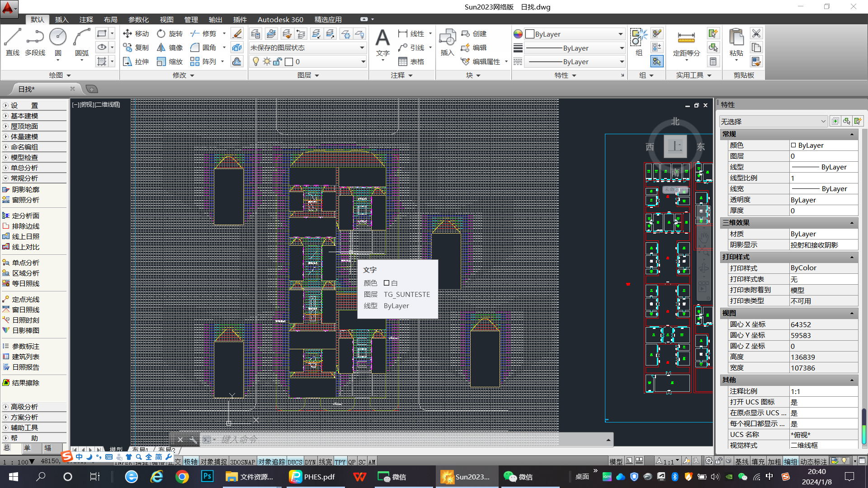Click the 日照报告 command in sidebar
Screen dimensions: 868x488
[26, 367]
